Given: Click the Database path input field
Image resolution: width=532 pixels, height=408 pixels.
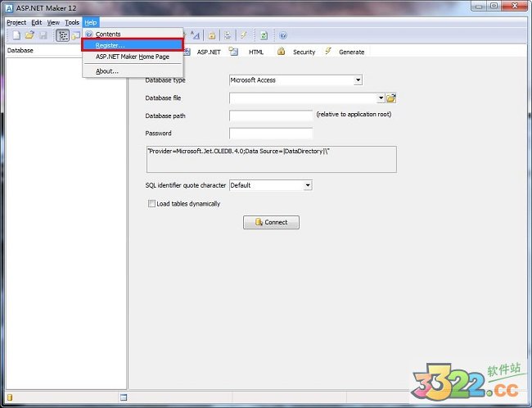Looking at the screenshot, I should coord(271,116).
